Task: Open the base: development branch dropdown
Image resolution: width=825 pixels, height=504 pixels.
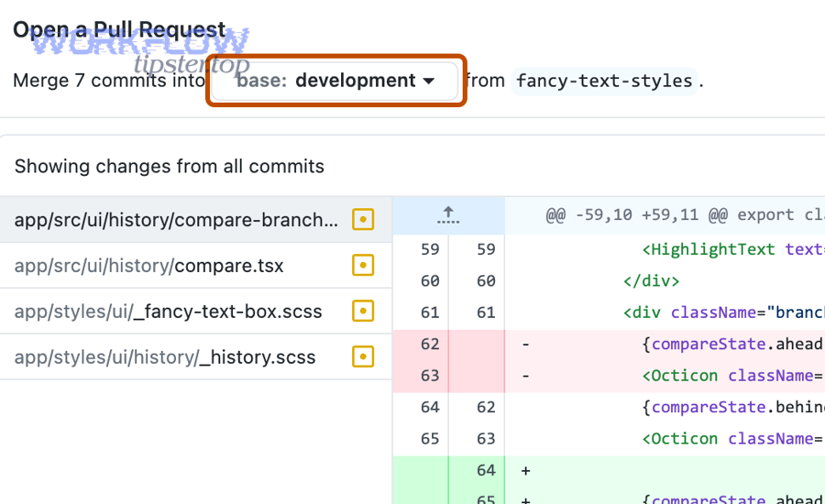Action: point(335,81)
